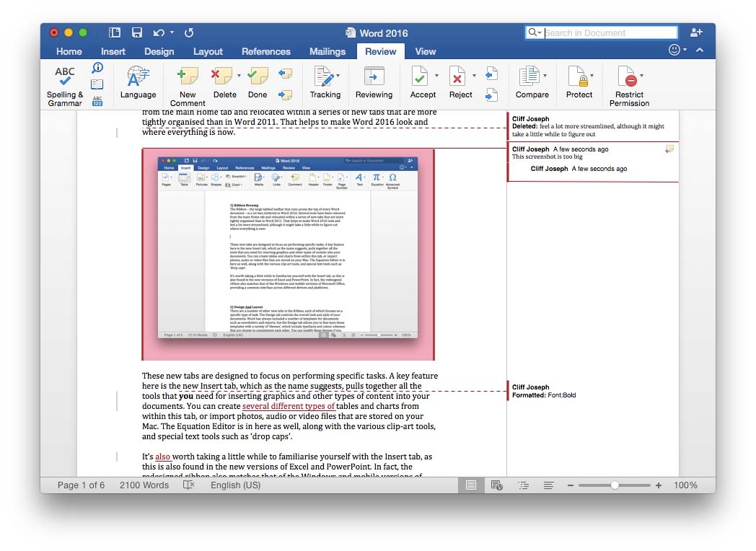Viewport: 756px width, 551px height.
Task: Expand the Undo history dropdown
Action: click(x=172, y=32)
